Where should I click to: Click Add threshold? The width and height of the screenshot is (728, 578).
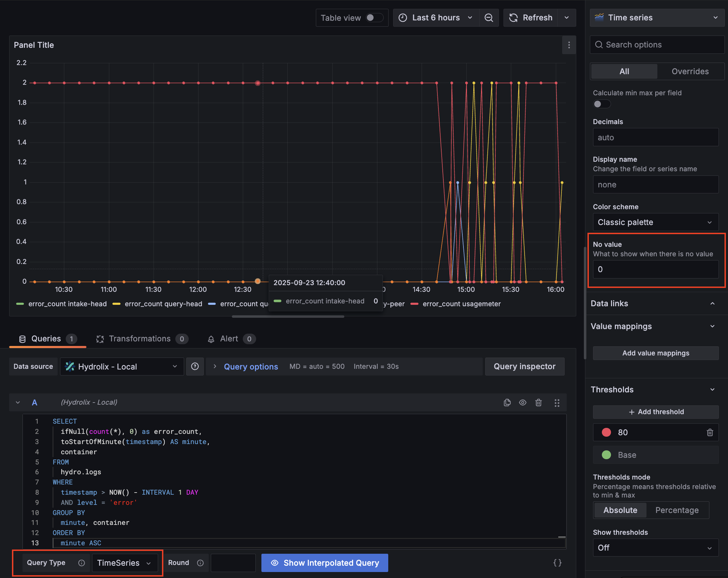click(656, 411)
